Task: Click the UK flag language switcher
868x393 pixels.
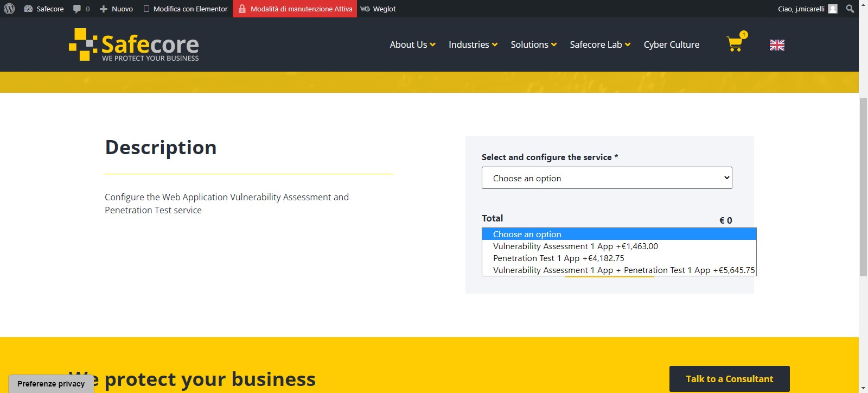Action: (777, 45)
